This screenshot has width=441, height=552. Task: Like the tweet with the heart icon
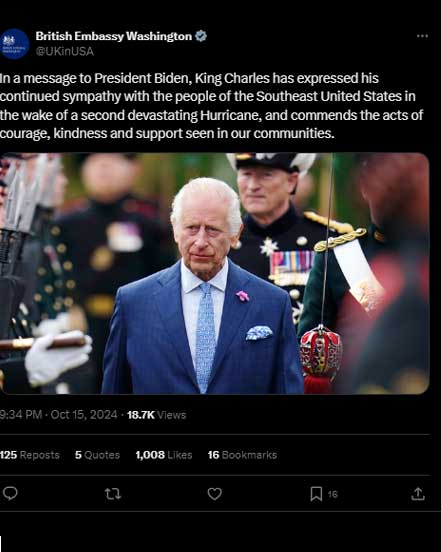(x=214, y=494)
